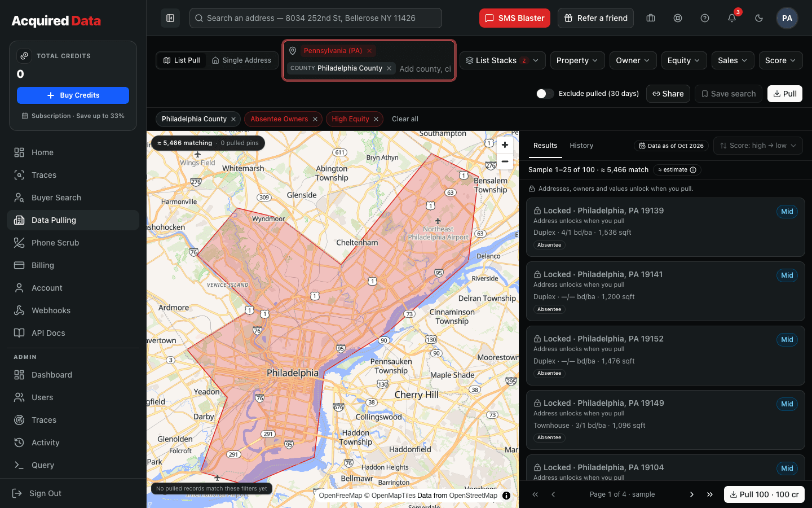Screen dimensions: 812x508
Task: Open the help question mark icon
Action: click(705, 18)
